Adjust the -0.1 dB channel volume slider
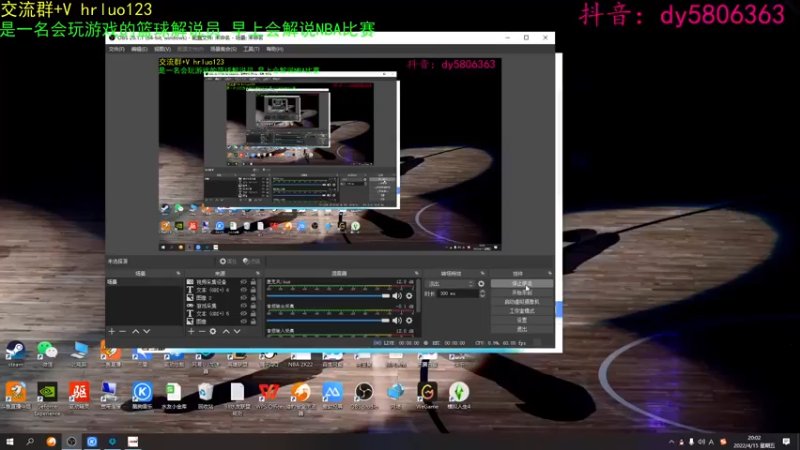The width and height of the screenshot is (800, 450). coord(328,320)
